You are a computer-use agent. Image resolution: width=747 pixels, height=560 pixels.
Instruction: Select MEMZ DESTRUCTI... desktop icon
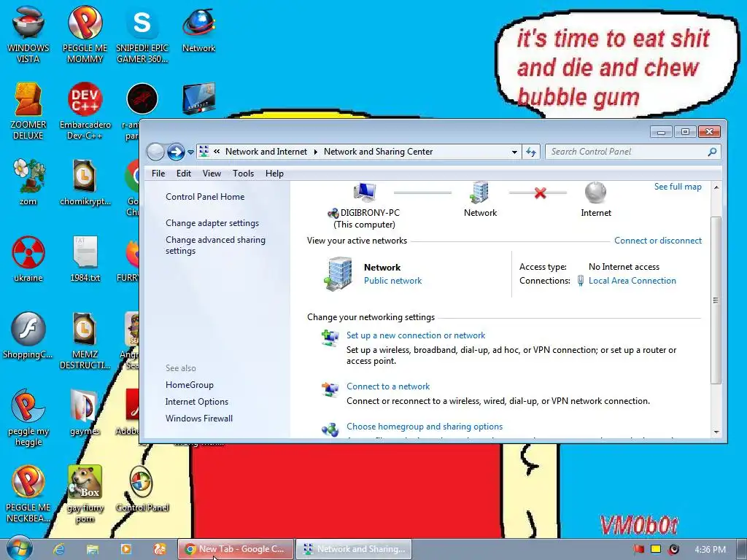coord(85,341)
